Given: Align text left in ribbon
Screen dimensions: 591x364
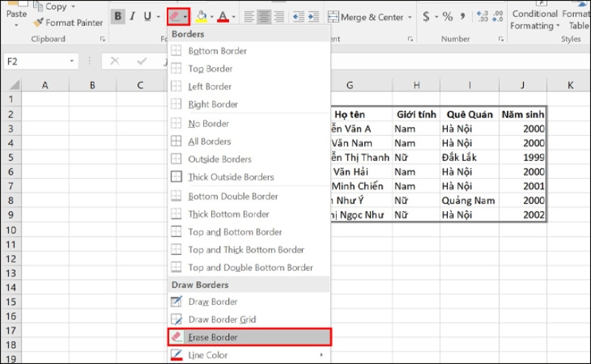Looking at the screenshot, I should [249, 16].
